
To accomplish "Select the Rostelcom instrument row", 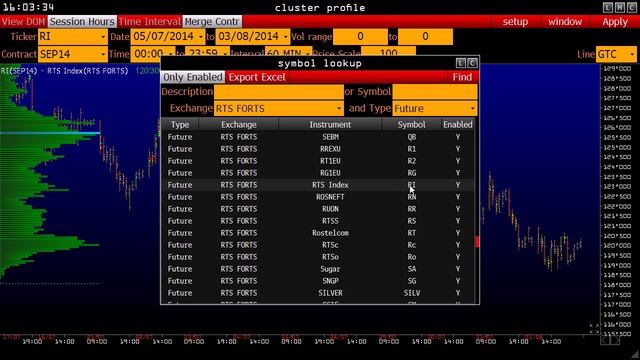I will [318, 233].
